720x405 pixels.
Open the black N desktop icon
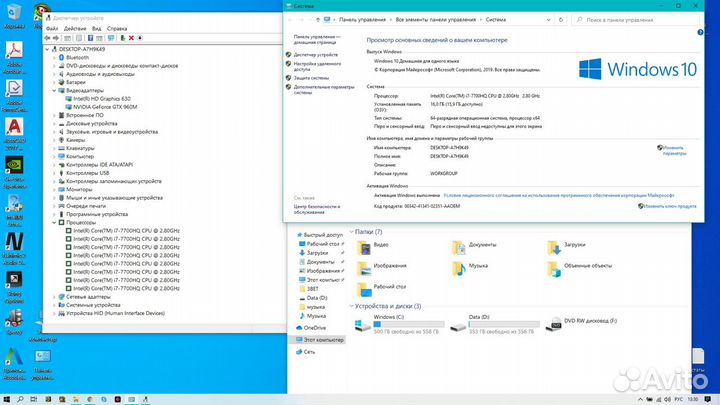14,248
